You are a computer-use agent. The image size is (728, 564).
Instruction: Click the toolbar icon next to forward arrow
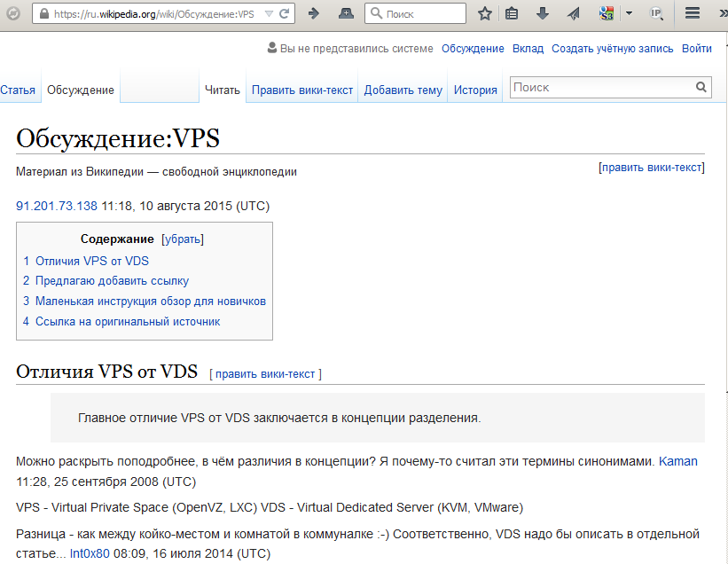point(346,13)
